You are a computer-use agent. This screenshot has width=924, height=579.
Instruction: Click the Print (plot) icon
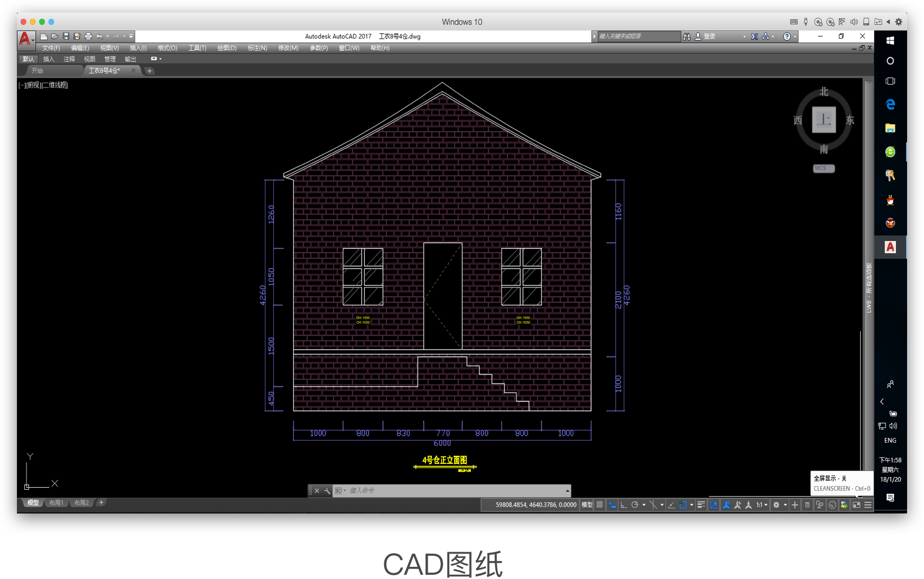tap(88, 36)
